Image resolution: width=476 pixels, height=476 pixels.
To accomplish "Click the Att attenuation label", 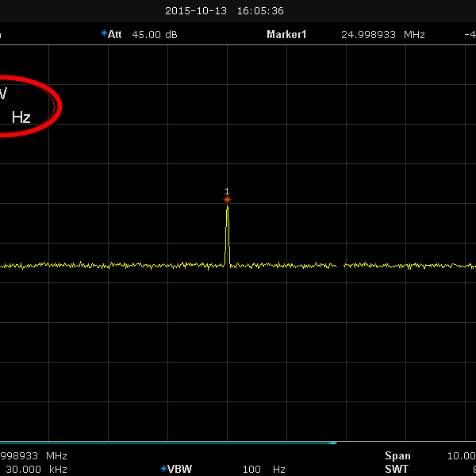I will point(115,35).
